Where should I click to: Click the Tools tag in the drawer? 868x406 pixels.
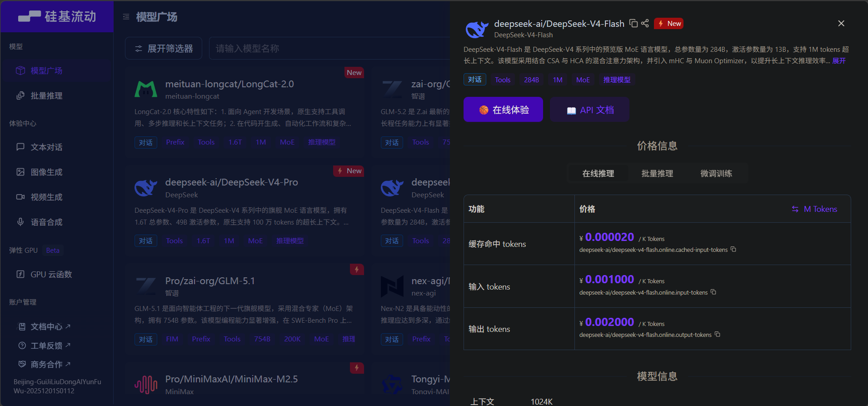pyautogui.click(x=503, y=80)
